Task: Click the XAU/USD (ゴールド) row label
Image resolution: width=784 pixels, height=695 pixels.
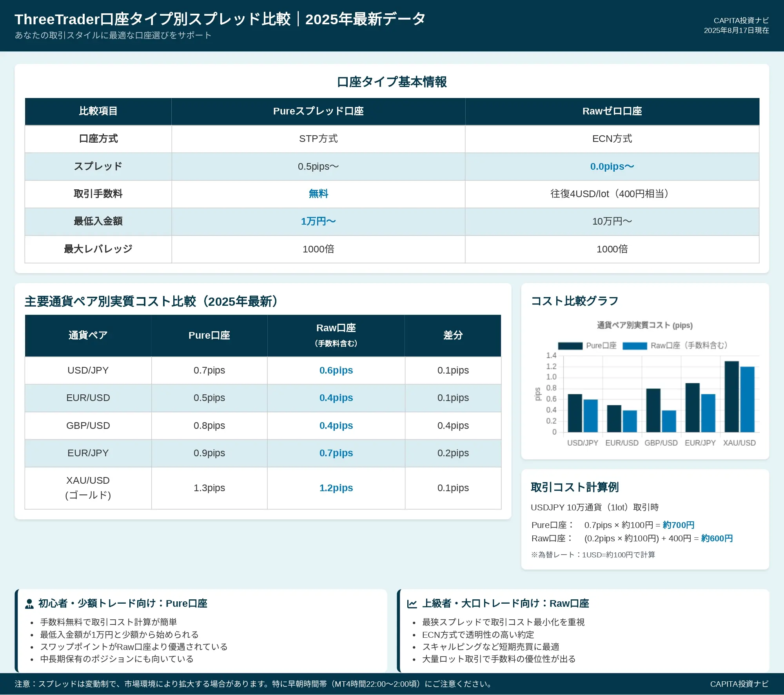Action: point(88,488)
